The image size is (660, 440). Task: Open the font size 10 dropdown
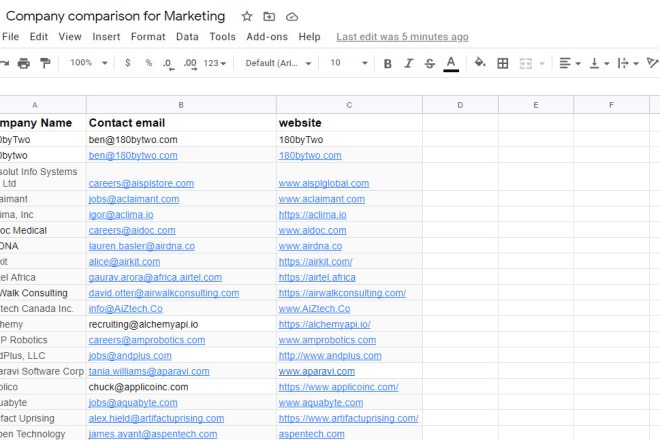pos(349,63)
